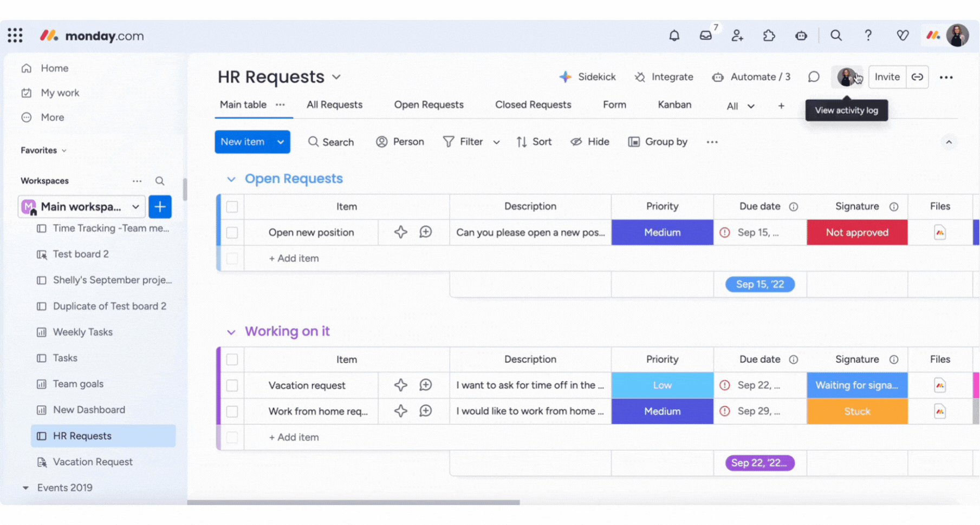980x525 pixels.
Task: Click the global search magnifier icon
Action: tap(836, 36)
